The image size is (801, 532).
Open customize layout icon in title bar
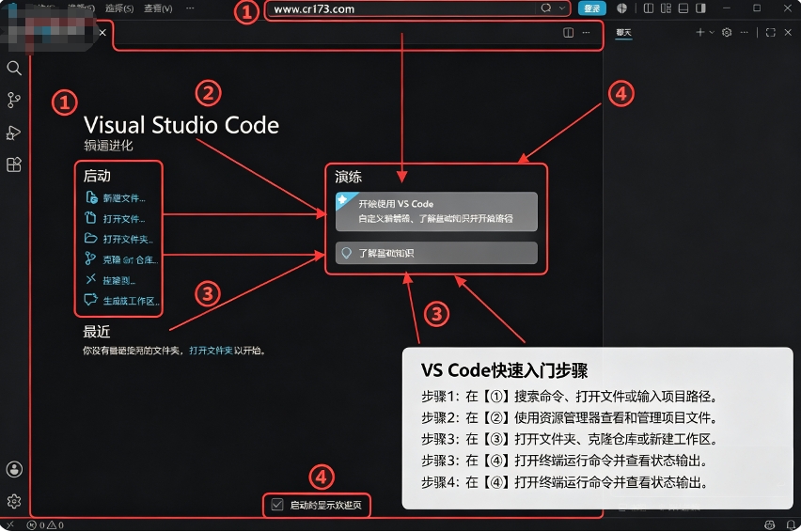click(666, 8)
